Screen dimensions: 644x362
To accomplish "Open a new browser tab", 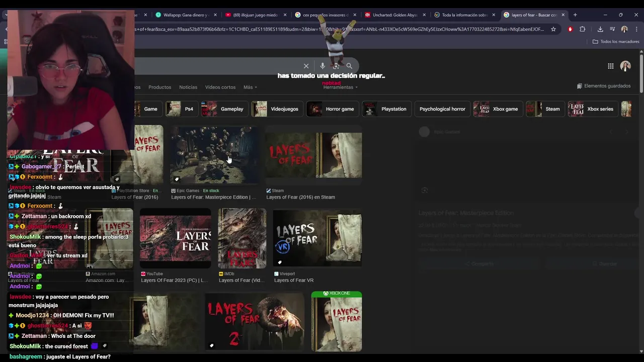I will [575, 15].
